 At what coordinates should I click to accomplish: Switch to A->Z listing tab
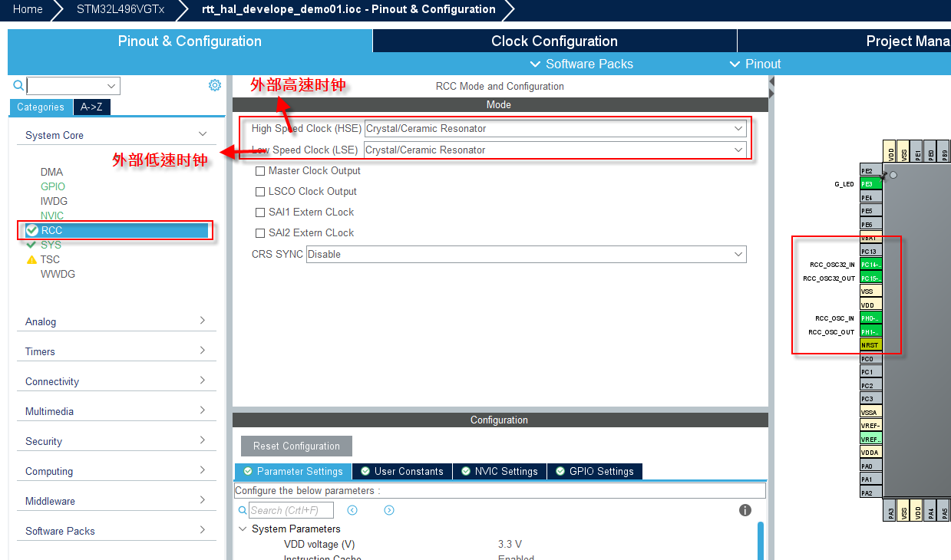(x=91, y=107)
